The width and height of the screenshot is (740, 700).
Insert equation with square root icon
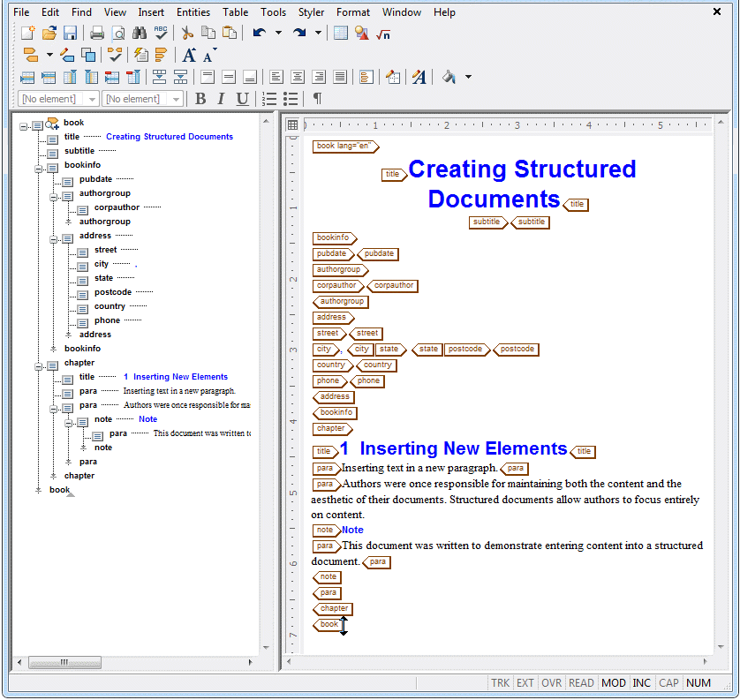tap(383, 34)
